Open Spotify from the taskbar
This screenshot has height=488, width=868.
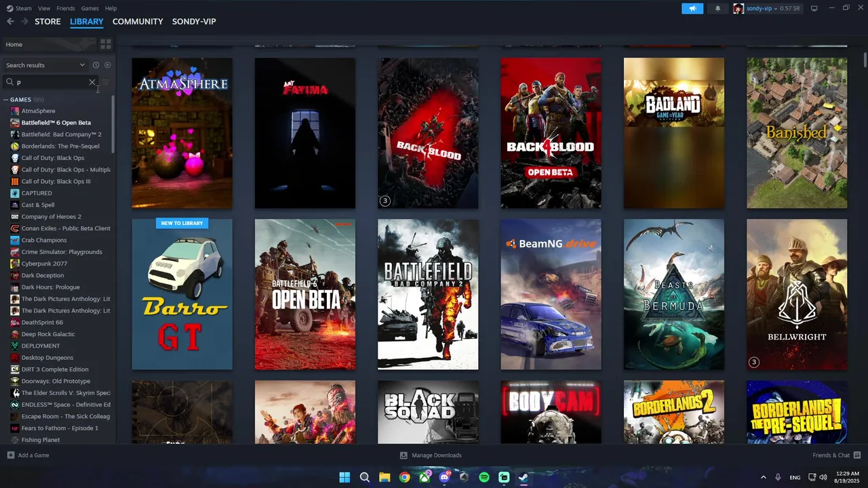pos(484,477)
